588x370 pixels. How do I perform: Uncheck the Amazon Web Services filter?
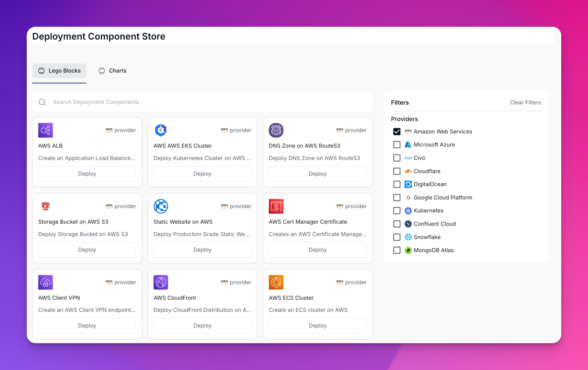[x=396, y=131]
